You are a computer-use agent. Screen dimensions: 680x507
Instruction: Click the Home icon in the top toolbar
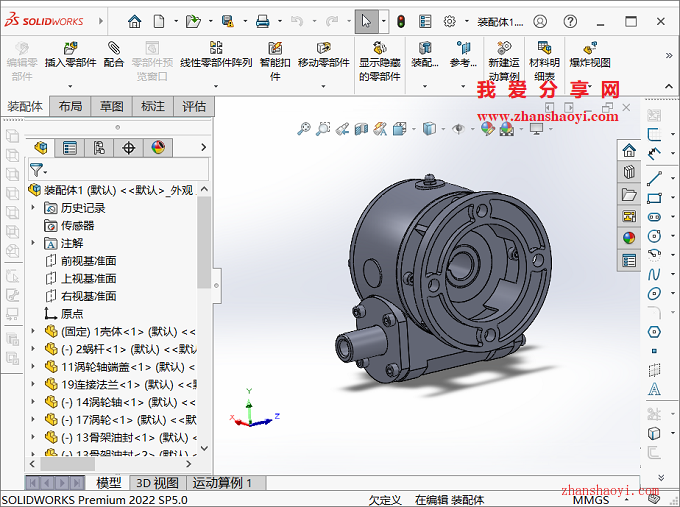[134, 21]
